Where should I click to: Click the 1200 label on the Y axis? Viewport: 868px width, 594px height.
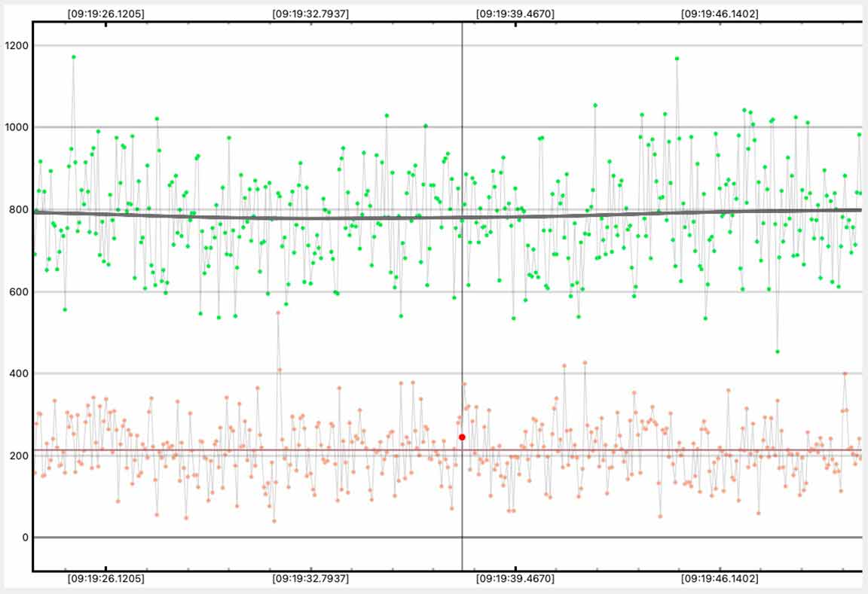tap(17, 45)
